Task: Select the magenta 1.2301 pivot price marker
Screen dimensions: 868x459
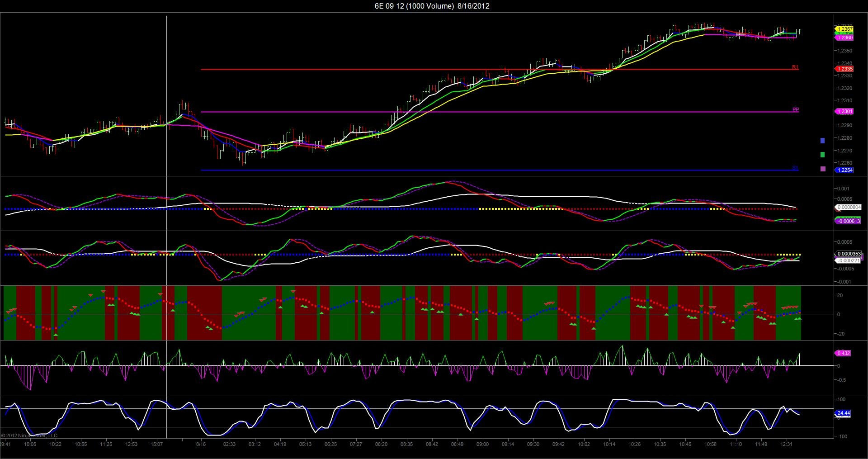Action: (844, 111)
